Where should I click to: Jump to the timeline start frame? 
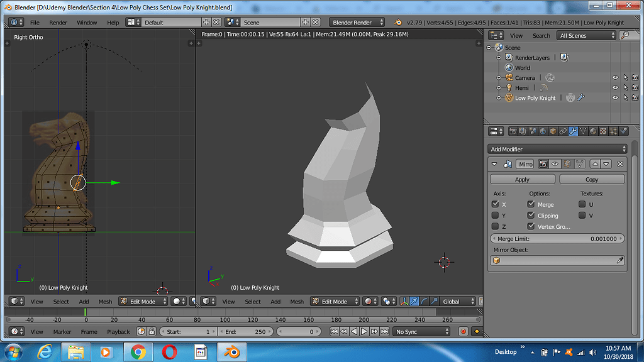click(x=335, y=331)
